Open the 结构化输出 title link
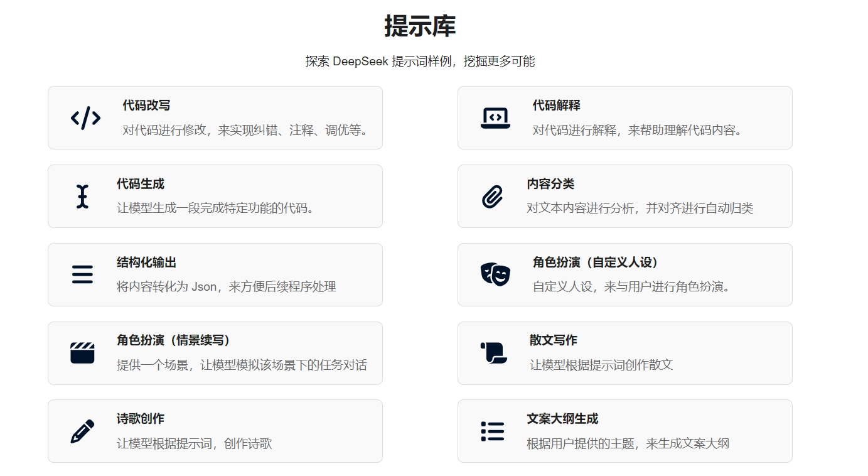The image size is (868, 476). 146,262
